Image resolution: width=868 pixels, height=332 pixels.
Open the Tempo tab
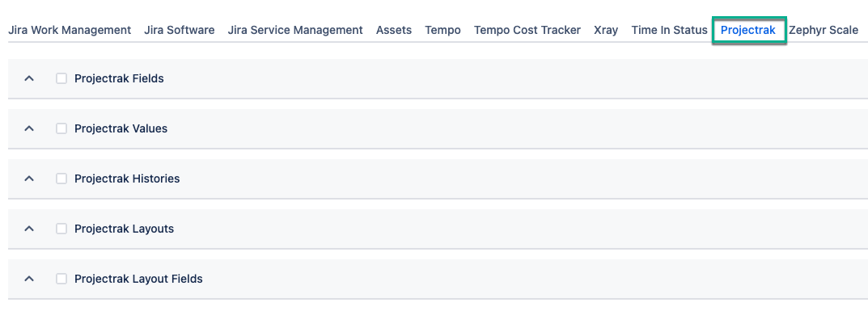coord(443,31)
